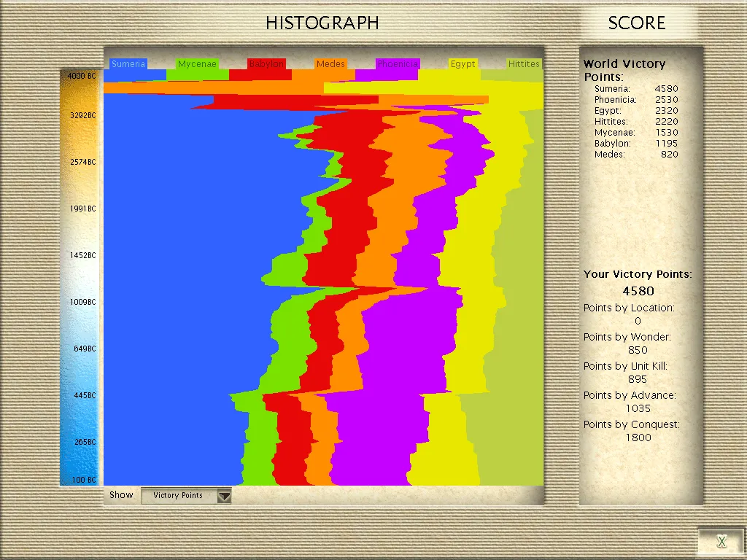Image resolution: width=747 pixels, height=560 pixels.
Task: Click the 1035 advance points value
Action: point(638,408)
